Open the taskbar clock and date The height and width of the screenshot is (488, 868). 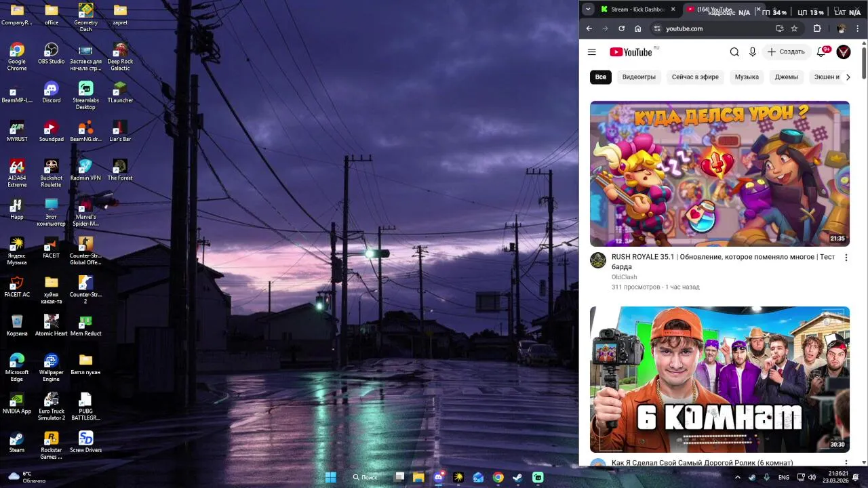835,477
